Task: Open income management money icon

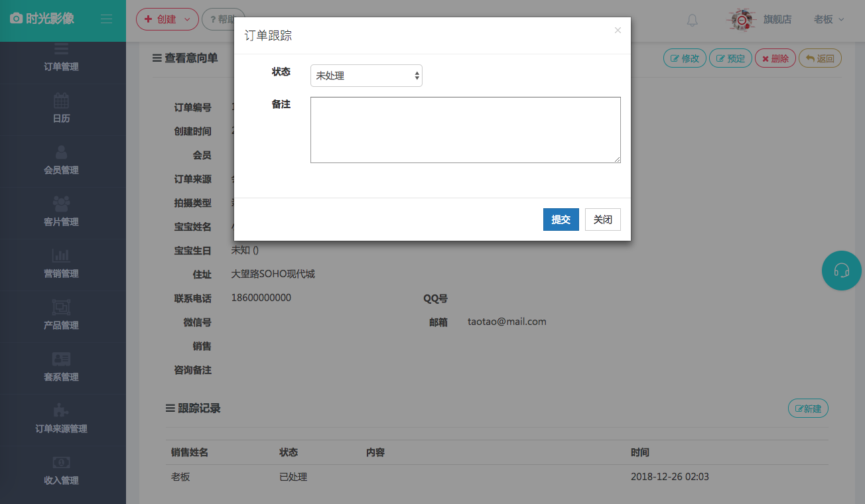Action: coord(61,462)
